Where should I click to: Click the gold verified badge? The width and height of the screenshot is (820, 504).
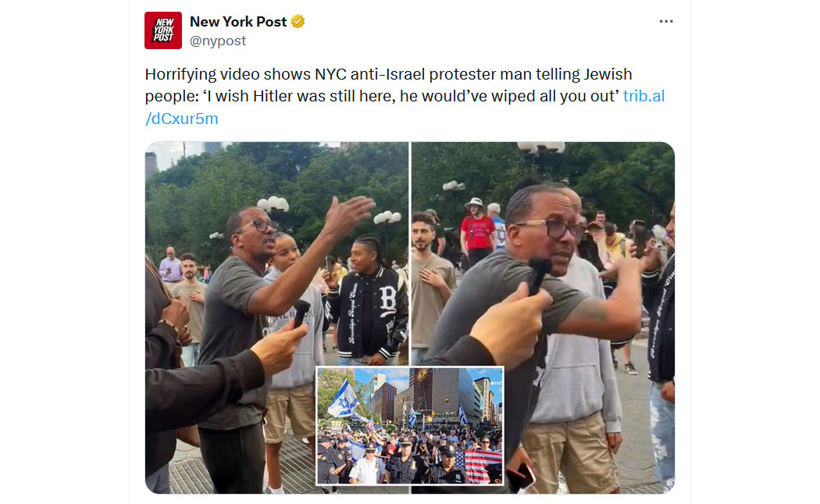tap(298, 22)
